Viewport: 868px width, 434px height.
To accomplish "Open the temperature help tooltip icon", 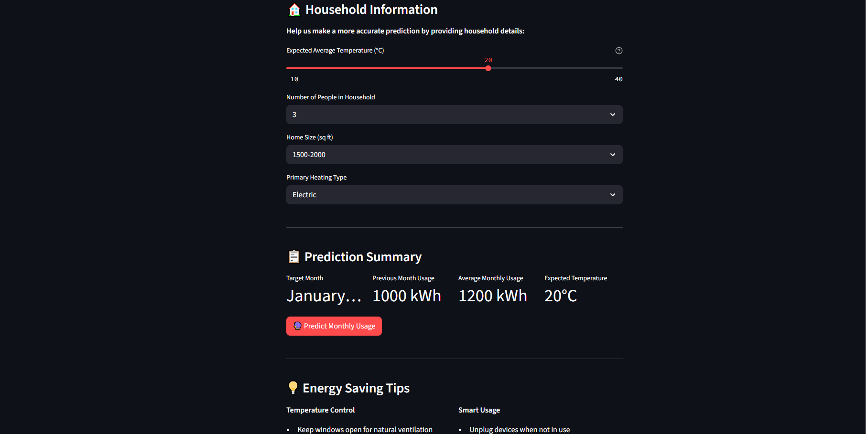I will (x=618, y=51).
